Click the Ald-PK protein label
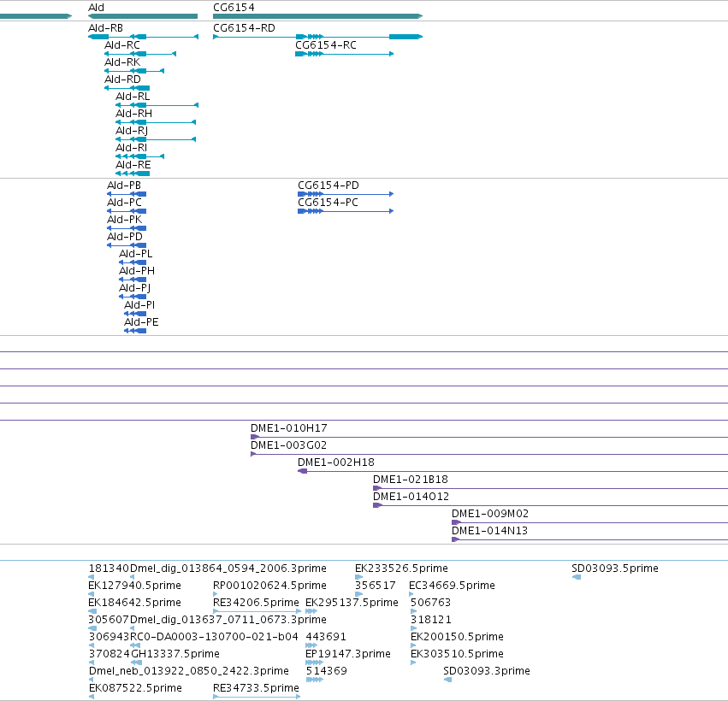 click(x=124, y=220)
